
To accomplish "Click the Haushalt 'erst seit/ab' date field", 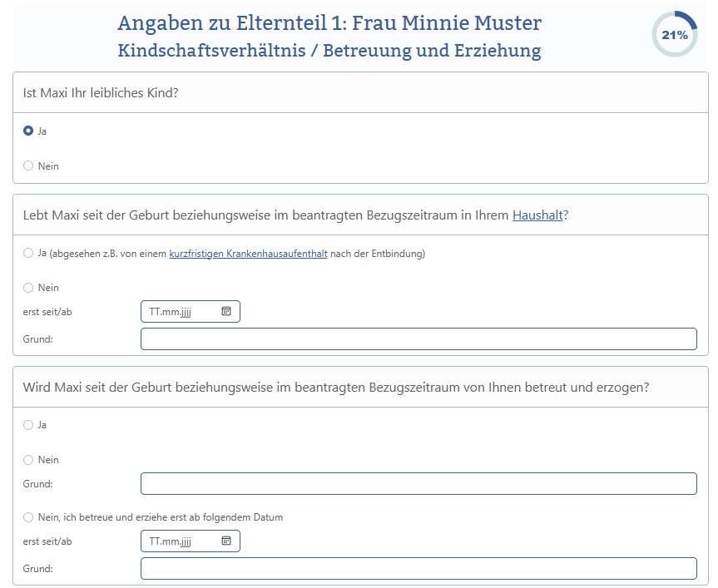I will coord(190,312).
